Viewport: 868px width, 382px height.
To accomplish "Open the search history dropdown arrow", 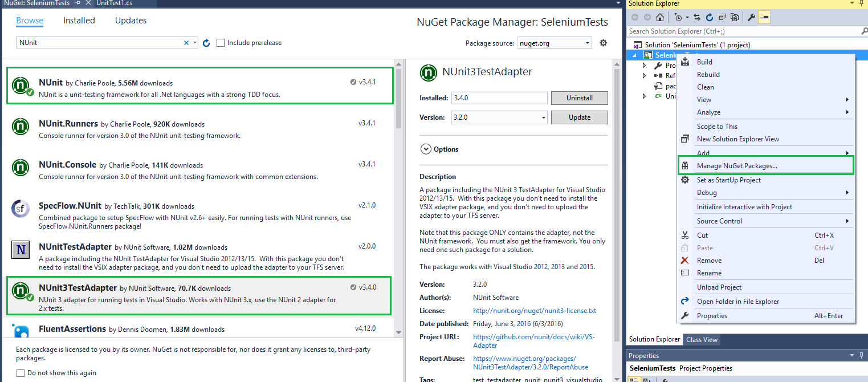I will point(195,43).
